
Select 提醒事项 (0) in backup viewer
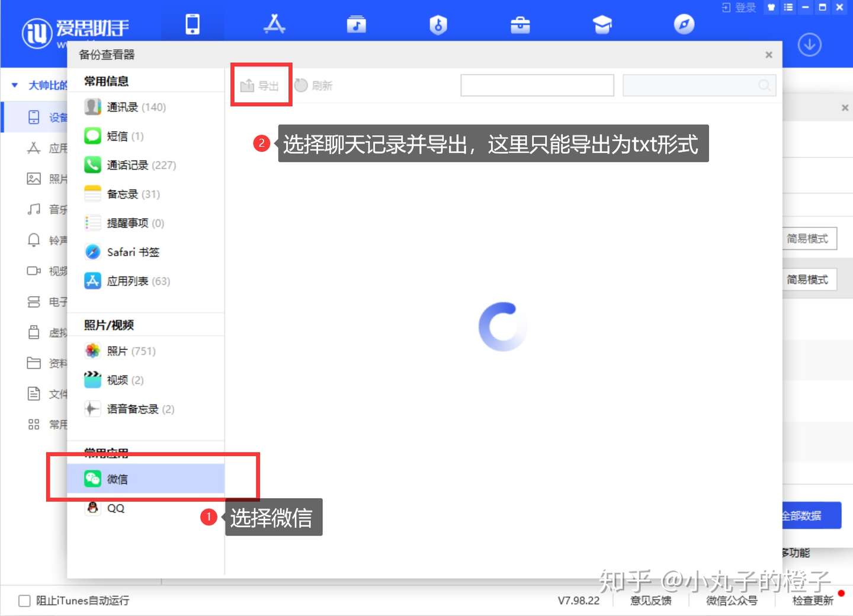pyautogui.click(x=146, y=223)
